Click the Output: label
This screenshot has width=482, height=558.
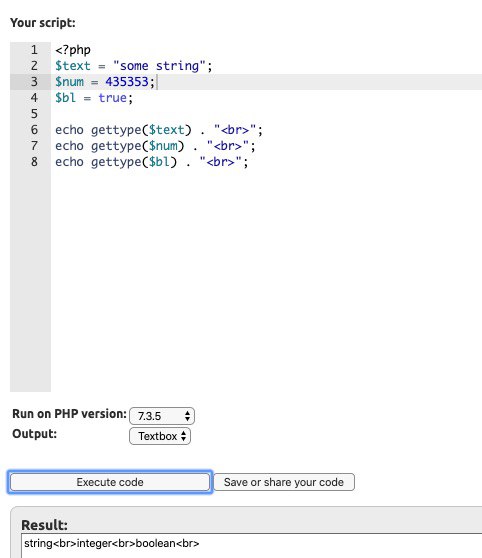[35, 434]
